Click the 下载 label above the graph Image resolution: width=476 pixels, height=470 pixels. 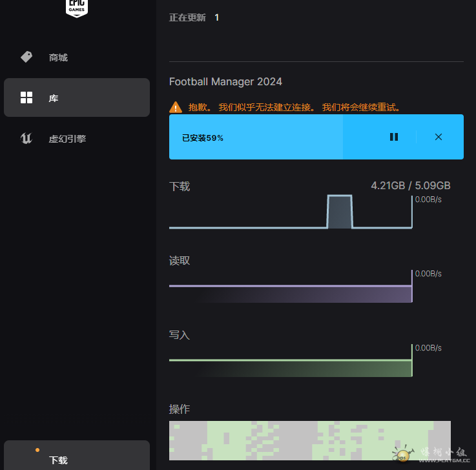180,187
